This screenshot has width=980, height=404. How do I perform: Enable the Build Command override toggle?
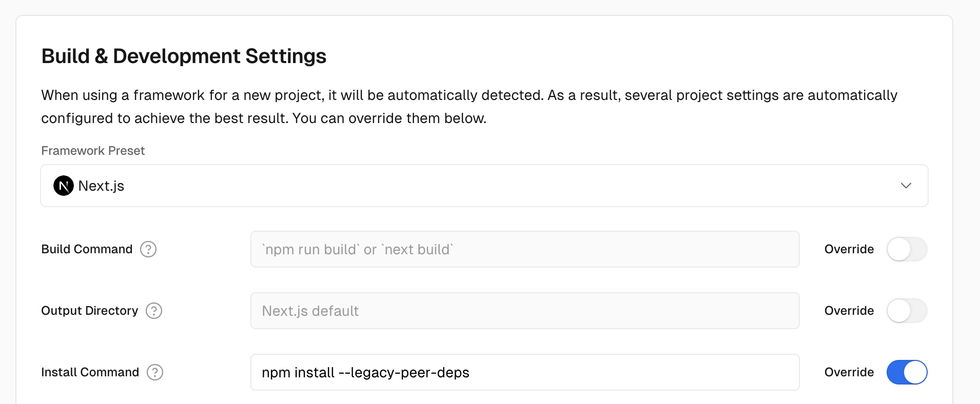(907, 249)
